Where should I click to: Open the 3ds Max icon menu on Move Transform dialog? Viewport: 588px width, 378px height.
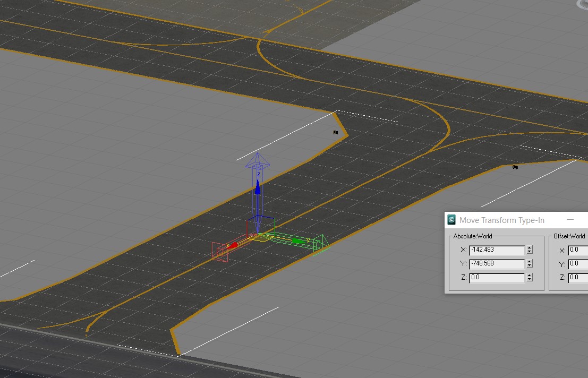pos(451,220)
